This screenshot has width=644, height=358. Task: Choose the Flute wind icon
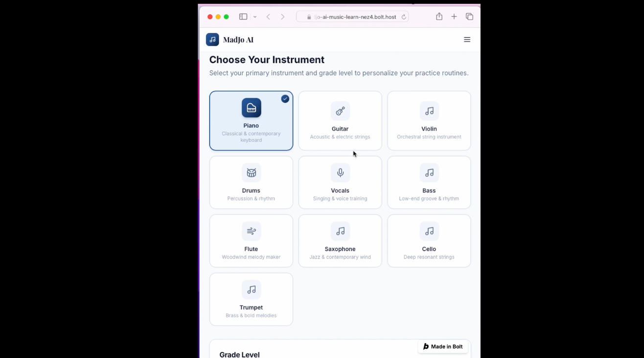[251, 231]
